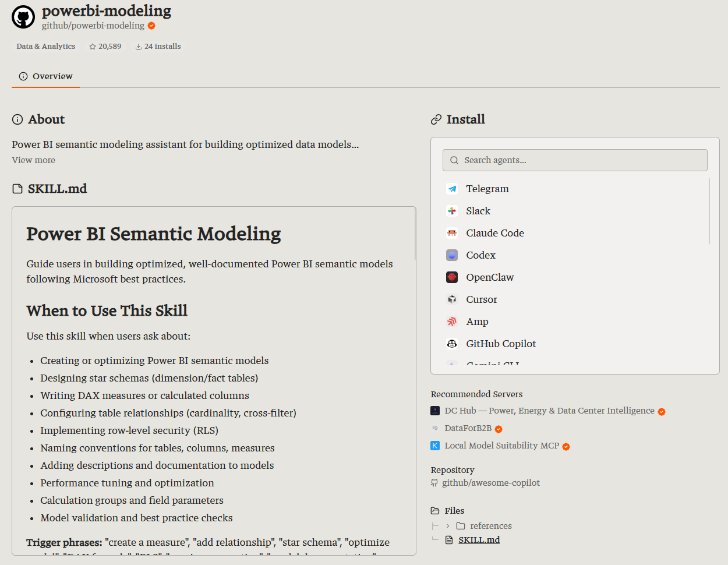
Task: Click the OpenClaw agent icon
Action: tap(452, 277)
